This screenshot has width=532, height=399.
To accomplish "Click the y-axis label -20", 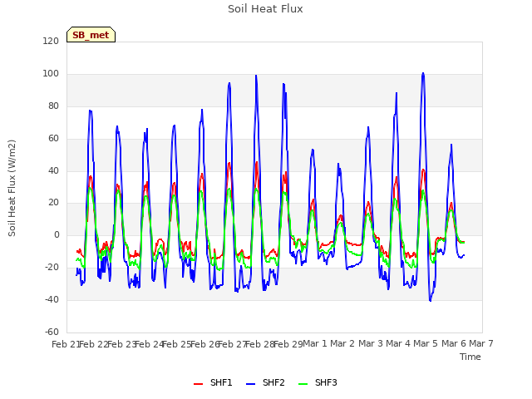I will [x=52, y=268].
